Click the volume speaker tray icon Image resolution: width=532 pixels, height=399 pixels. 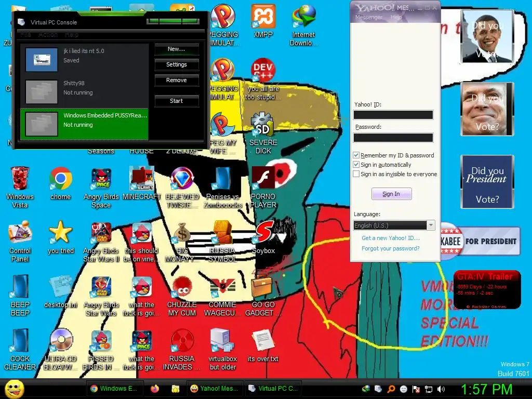[x=441, y=389]
